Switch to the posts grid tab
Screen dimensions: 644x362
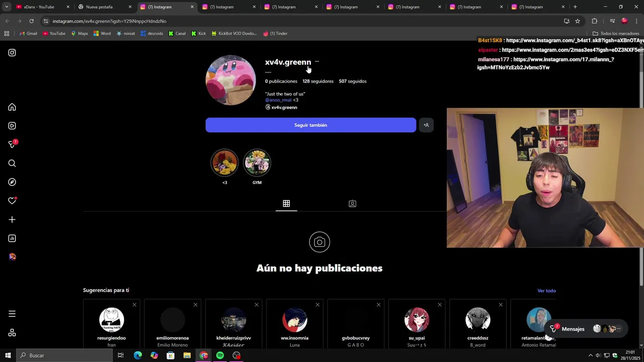(286, 204)
